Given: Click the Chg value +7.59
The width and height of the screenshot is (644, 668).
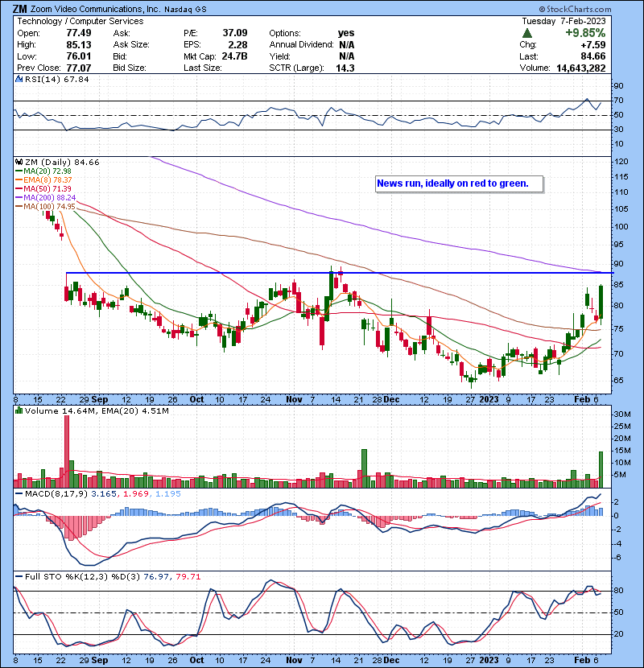Looking at the screenshot, I should point(592,45).
